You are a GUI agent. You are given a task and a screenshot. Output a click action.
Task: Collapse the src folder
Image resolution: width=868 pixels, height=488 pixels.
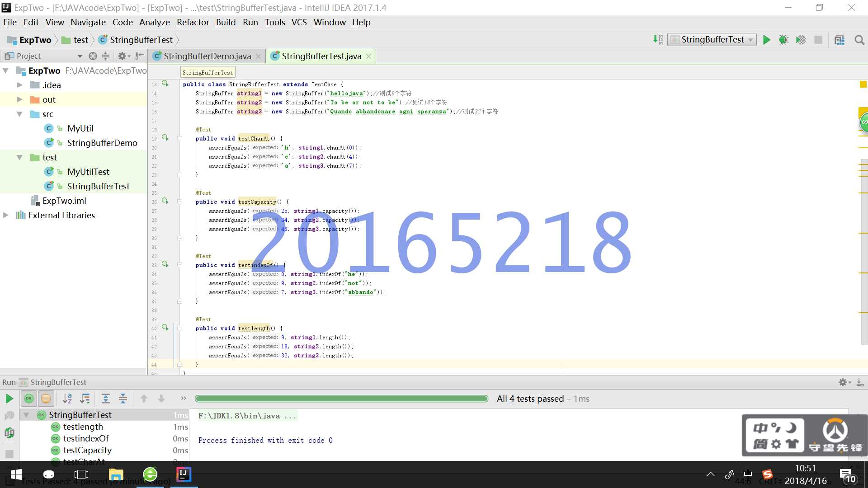(19, 114)
